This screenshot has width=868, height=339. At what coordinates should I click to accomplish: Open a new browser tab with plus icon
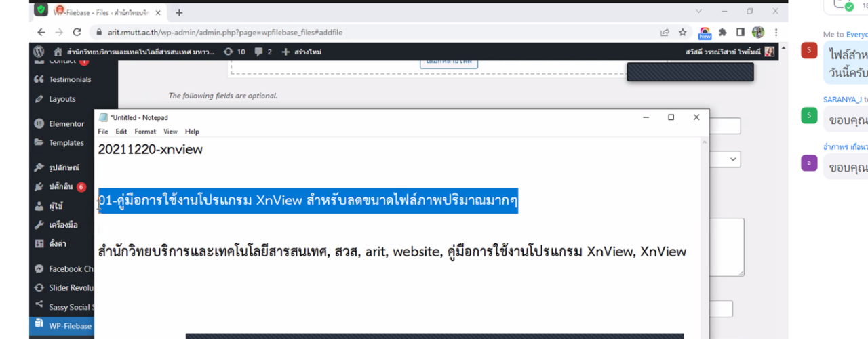pyautogui.click(x=179, y=12)
